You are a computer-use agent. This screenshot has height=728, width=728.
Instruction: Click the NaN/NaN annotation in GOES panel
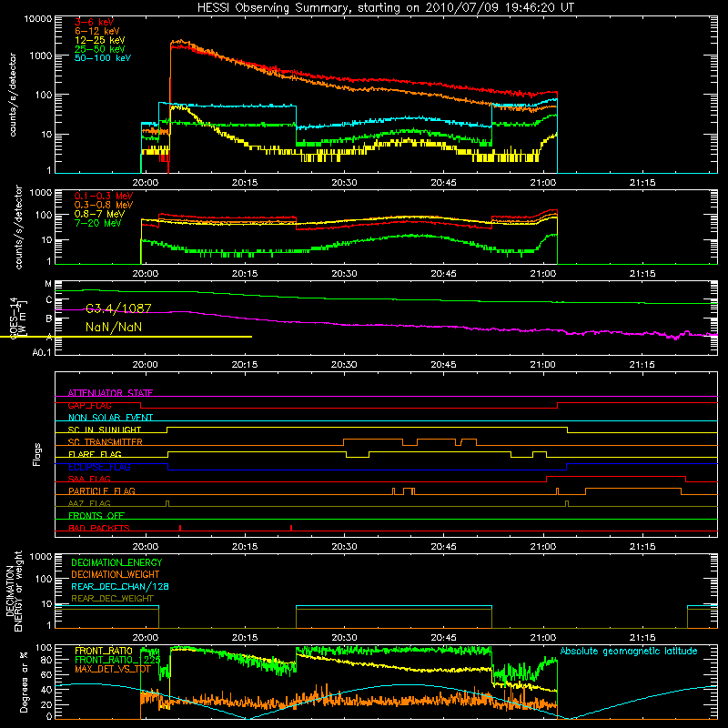point(114,327)
